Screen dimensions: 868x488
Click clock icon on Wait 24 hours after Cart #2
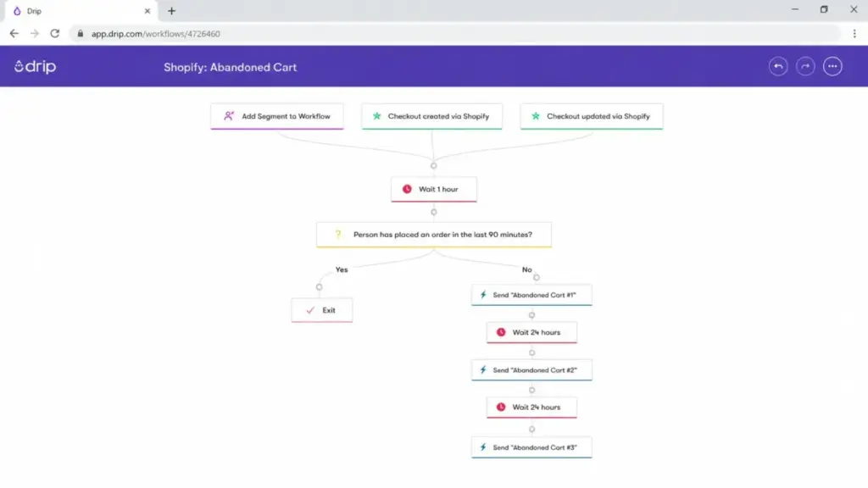[x=501, y=408]
